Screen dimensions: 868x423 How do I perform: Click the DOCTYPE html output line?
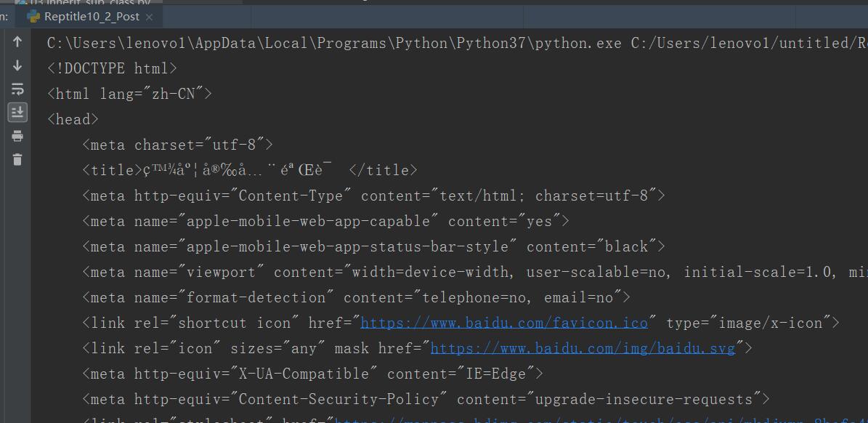[x=112, y=68]
